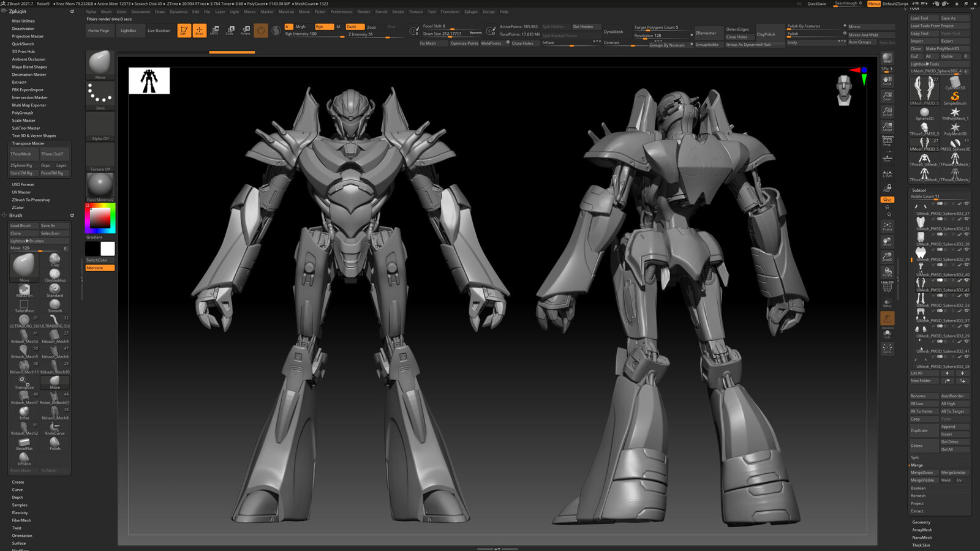
Task: Select the Sphere3D tool
Action: coord(924,113)
